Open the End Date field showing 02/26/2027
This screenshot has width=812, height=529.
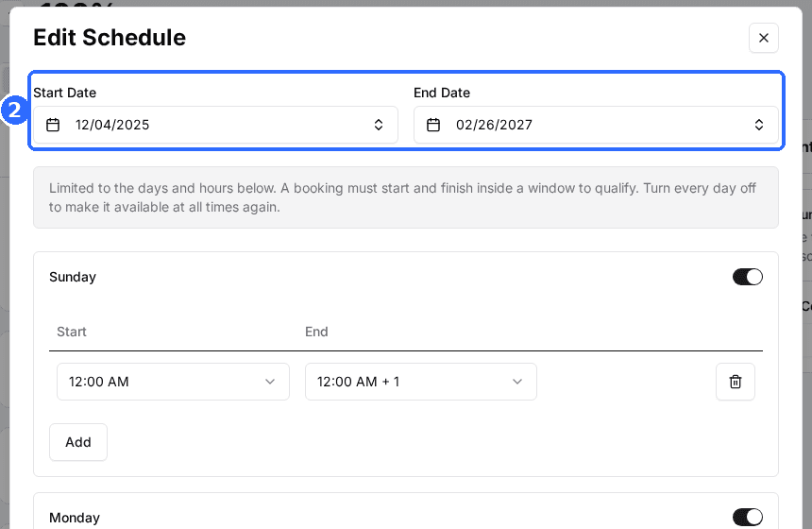point(596,125)
